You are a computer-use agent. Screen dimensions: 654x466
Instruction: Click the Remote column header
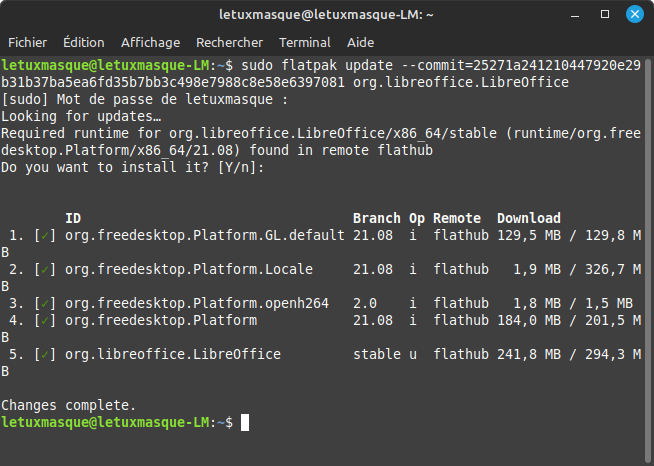click(x=457, y=218)
